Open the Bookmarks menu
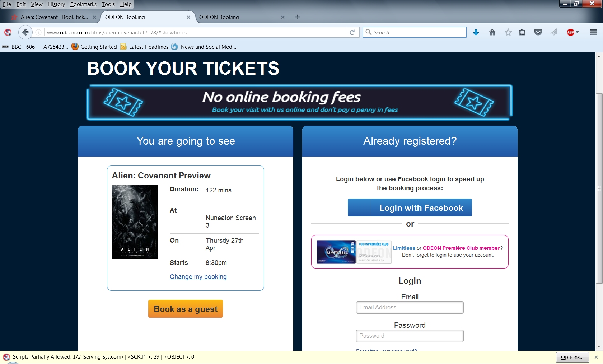 pyautogui.click(x=83, y=4)
